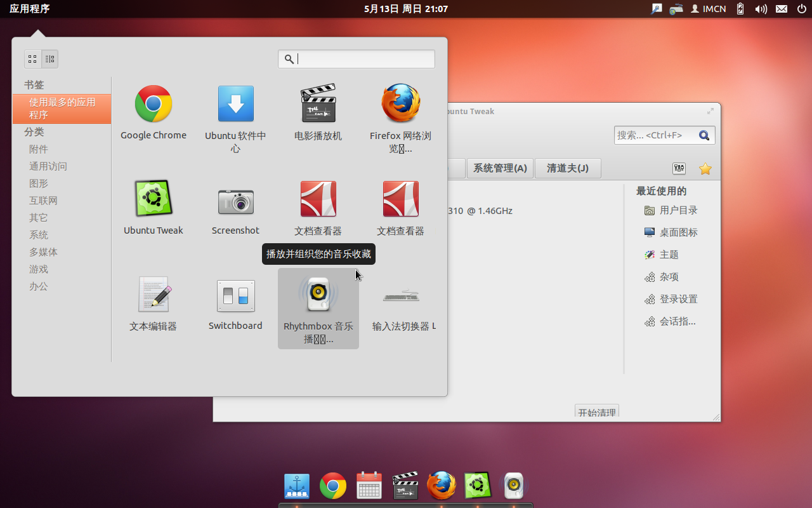Click the network indicator icon in top panel

pos(676,9)
